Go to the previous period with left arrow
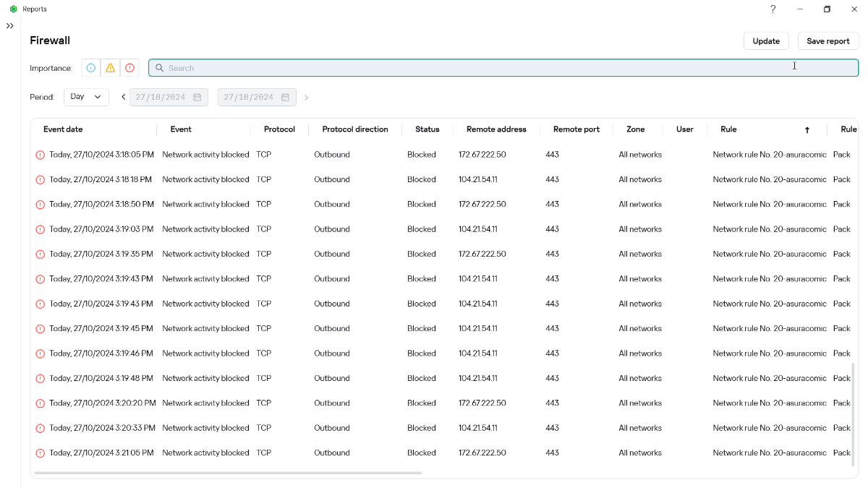 tap(123, 97)
